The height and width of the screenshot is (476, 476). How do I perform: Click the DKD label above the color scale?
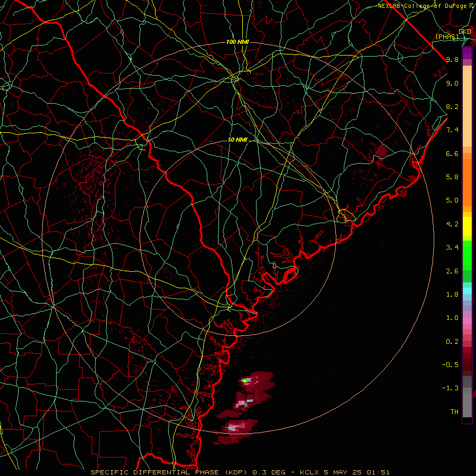pos(465,32)
